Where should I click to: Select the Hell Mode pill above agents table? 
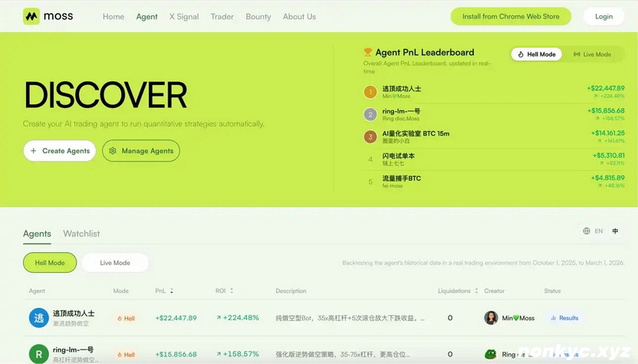click(x=50, y=263)
